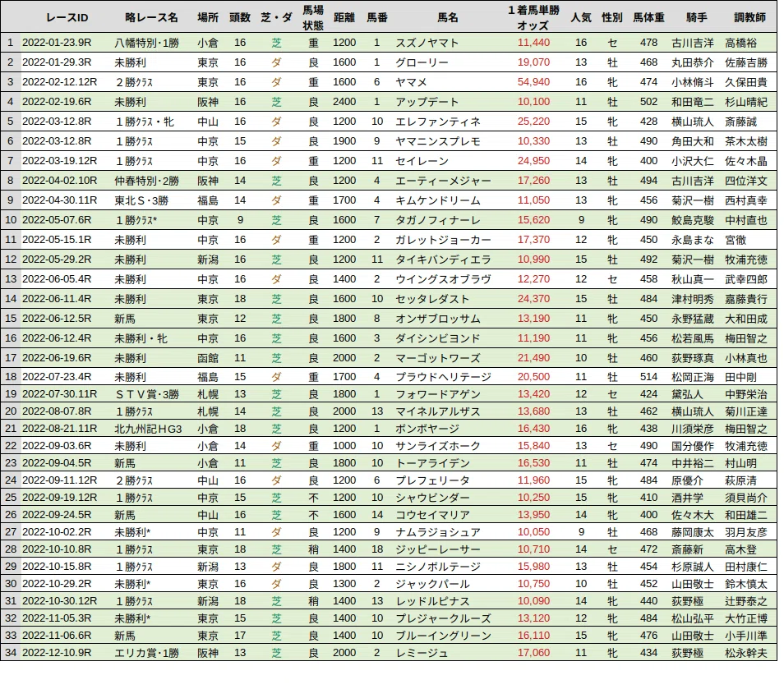The width and height of the screenshot is (784, 689).
Task: Select horse name タガノフィナーレ
Action: 437,220
